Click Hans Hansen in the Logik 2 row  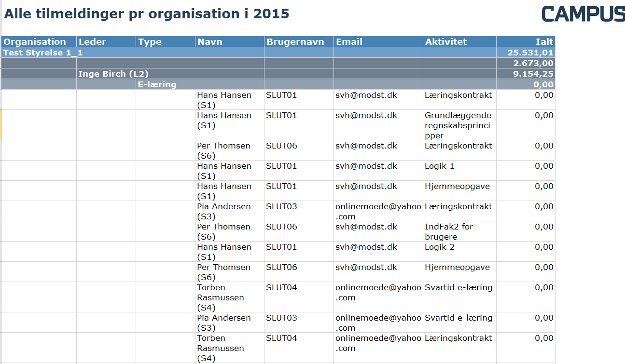[230, 252]
